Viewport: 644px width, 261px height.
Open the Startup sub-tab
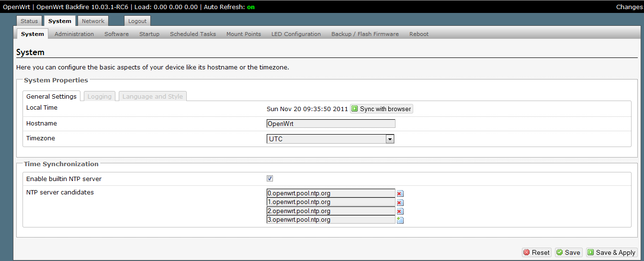[149, 34]
